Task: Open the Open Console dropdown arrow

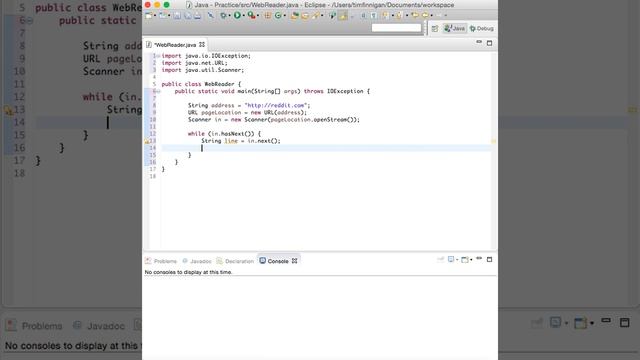Action: (471, 260)
